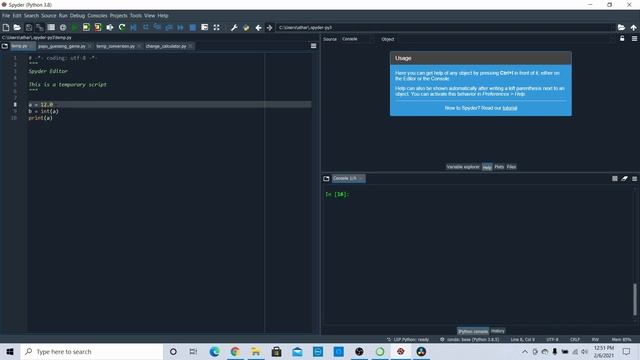Stop debugging with the blue square icon
This screenshot has width=640, height=360.
tap(193, 27)
